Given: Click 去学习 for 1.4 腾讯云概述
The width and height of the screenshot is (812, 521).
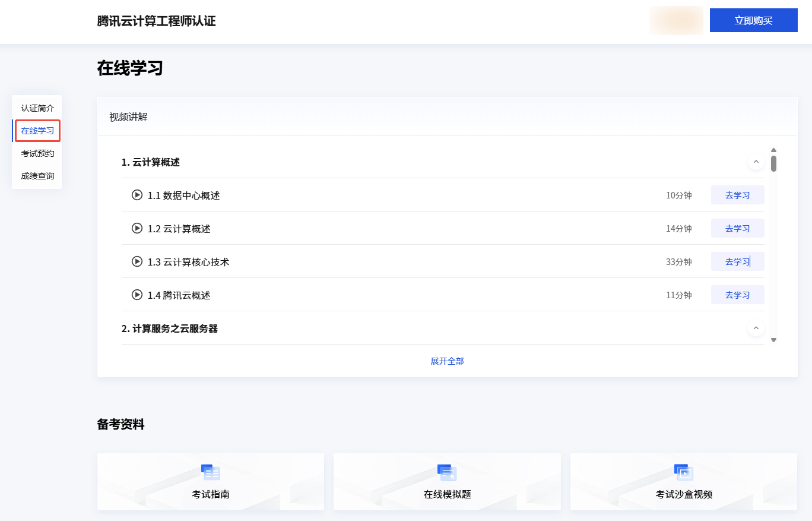Looking at the screenshot, I should point(738,295).
